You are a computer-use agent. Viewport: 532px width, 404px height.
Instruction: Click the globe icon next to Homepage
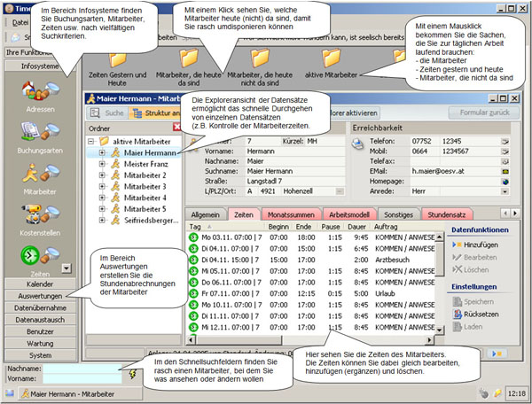(x=505, y=182)
